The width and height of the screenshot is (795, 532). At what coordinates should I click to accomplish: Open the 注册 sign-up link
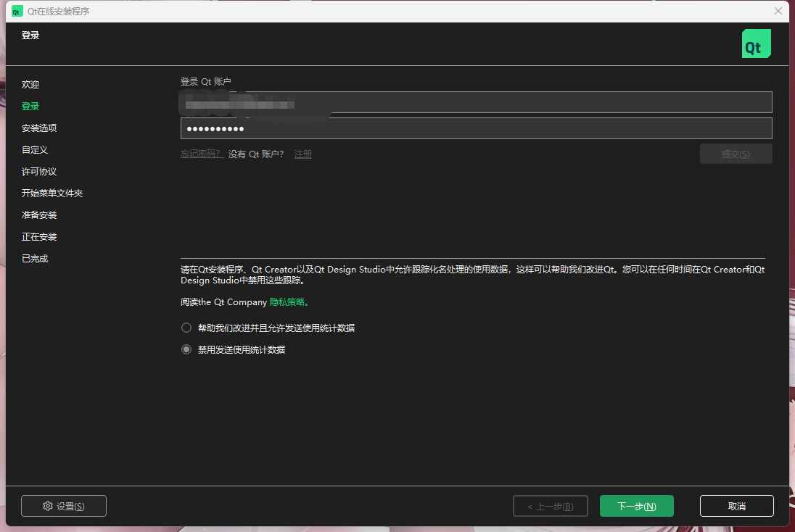coord(302,154)
